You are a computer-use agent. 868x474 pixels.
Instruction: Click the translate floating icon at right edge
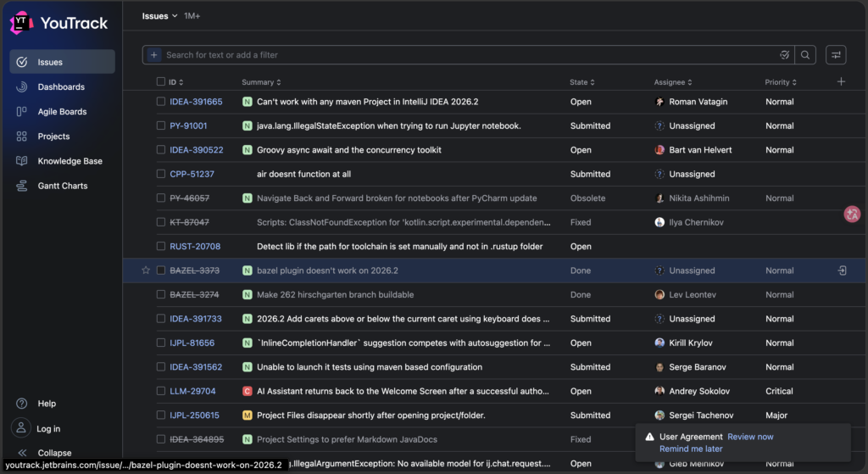tap(852, 215)
